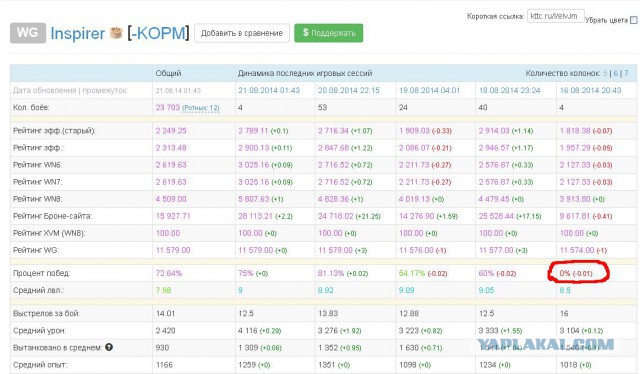The width and height of the screenshot is (640, 374).
Task: Click the Общий column header
Action: tap(168, 73)
